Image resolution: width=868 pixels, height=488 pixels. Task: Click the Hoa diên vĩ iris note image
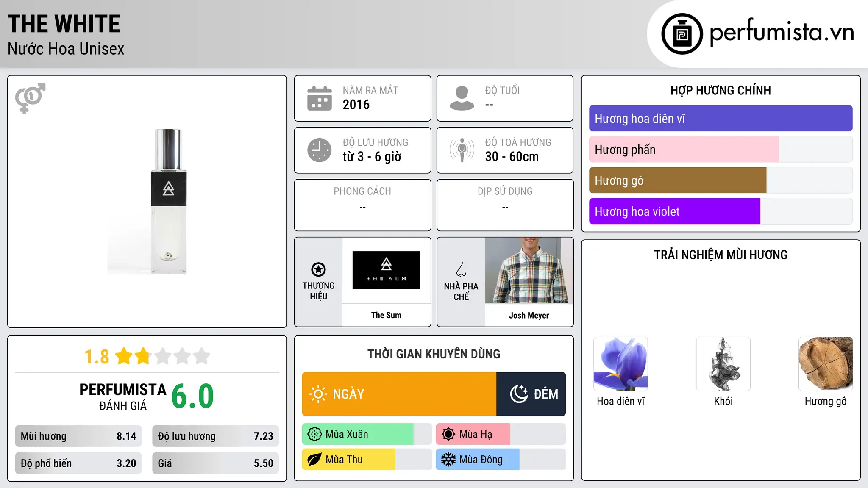point(620,364)
